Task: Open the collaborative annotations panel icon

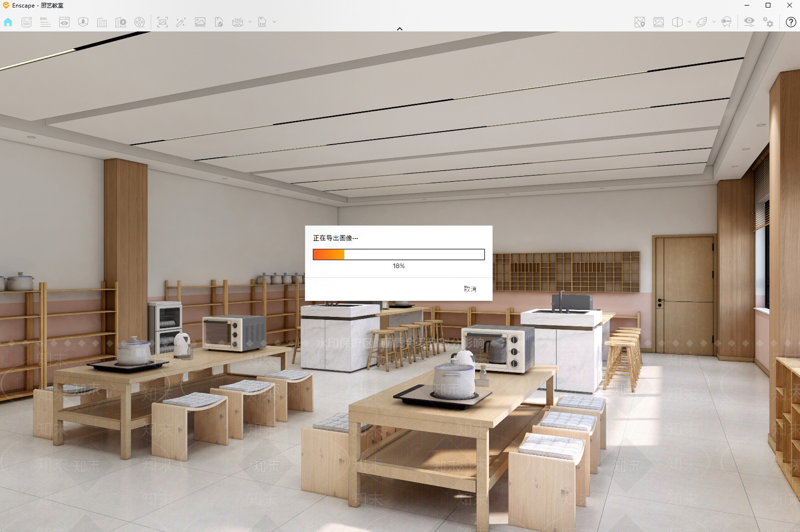Action: point(26,22)
